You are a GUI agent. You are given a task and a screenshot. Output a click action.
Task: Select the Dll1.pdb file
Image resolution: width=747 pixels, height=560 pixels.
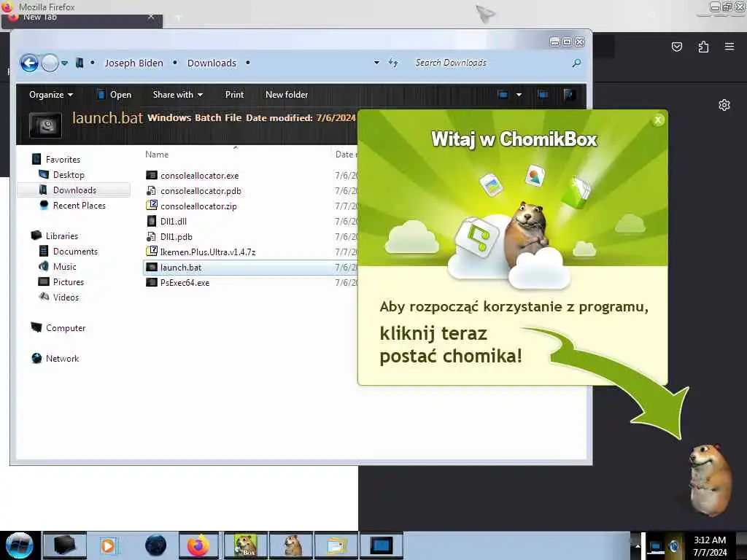click(177, 237)
